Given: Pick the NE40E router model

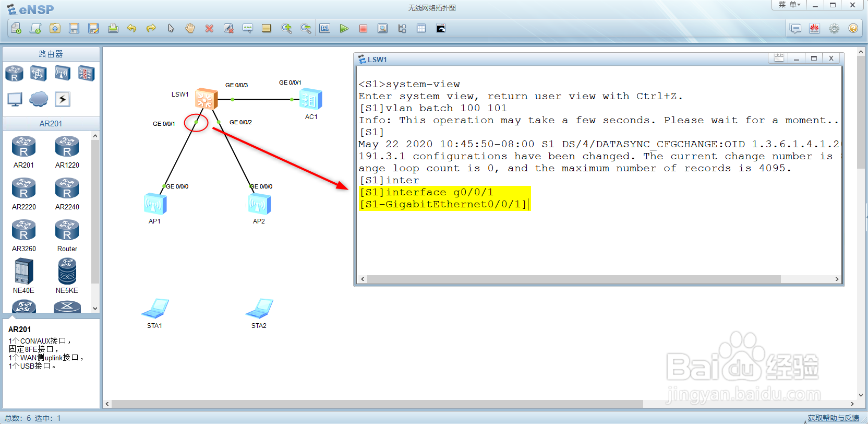Looking at the screenshot, I should pos(24,276).
